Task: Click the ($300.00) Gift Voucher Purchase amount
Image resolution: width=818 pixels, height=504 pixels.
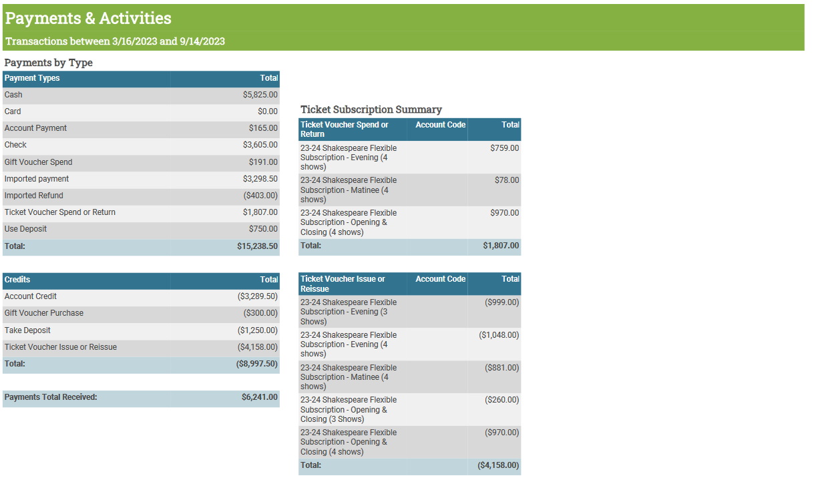Action: (x=260, y=313)
